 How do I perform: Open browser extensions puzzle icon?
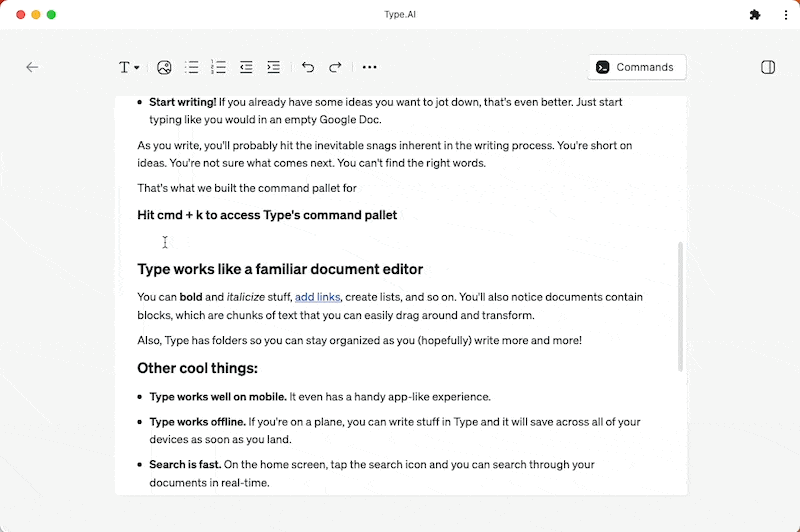(x=755, y=15)
